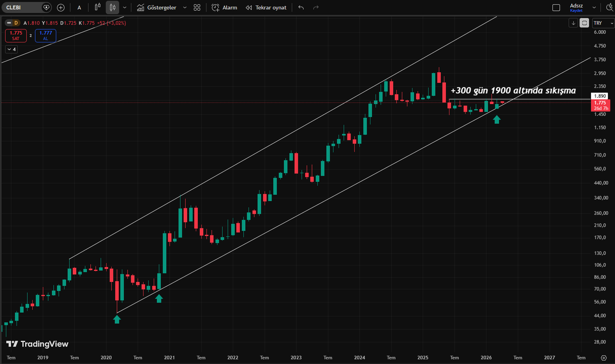The width and height of the screenshot is (615, 364).
Task: Click the undo arrow
Action: [x=301, y=8]
